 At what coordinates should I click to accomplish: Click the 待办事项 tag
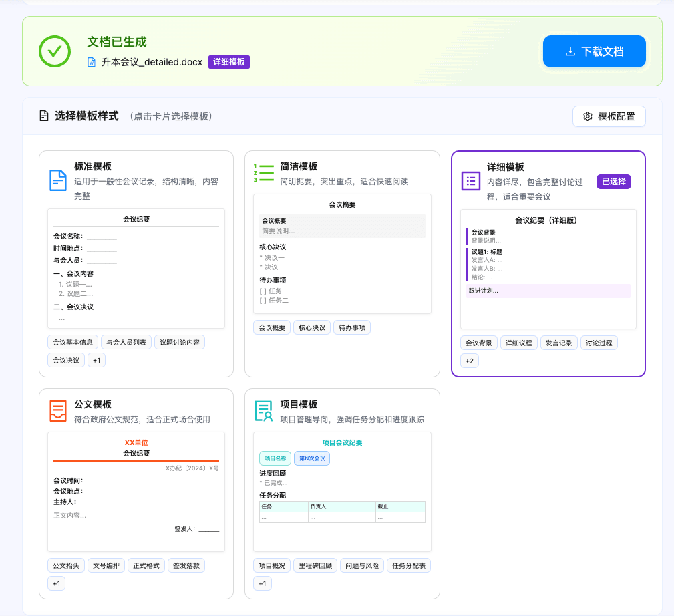[x=352, y=327]
